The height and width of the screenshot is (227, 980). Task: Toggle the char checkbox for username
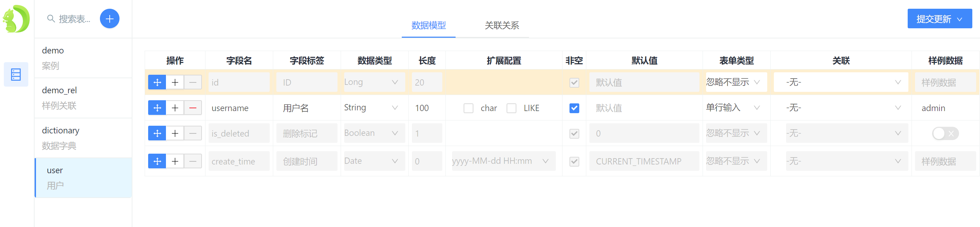click(x=468, y=108)
